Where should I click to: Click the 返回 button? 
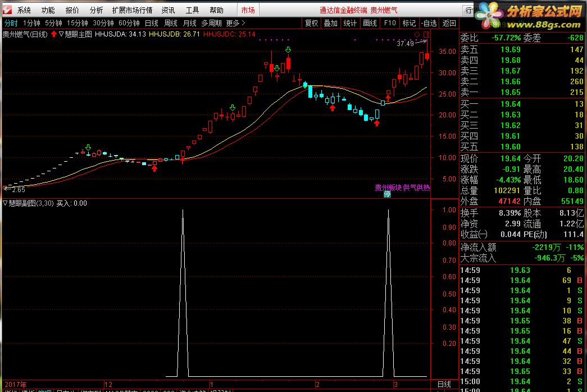[449, 23]
